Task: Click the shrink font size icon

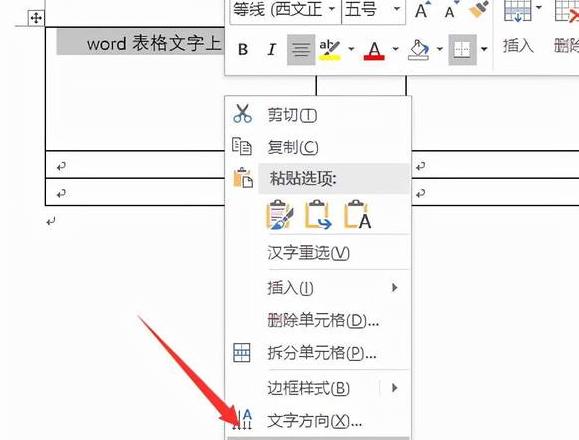Action: tap(451, 10)
